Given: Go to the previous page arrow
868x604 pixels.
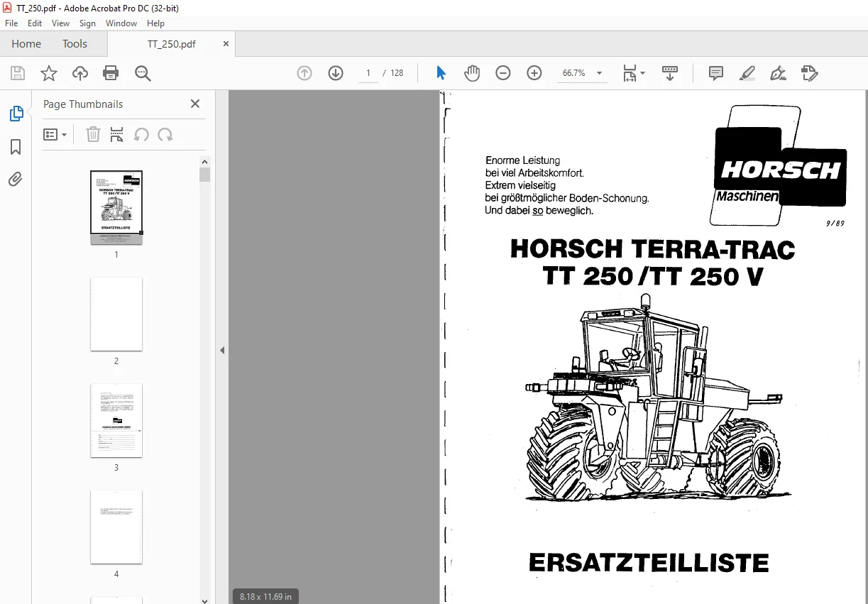Looking at the screenshot, I should pos(304,73).
